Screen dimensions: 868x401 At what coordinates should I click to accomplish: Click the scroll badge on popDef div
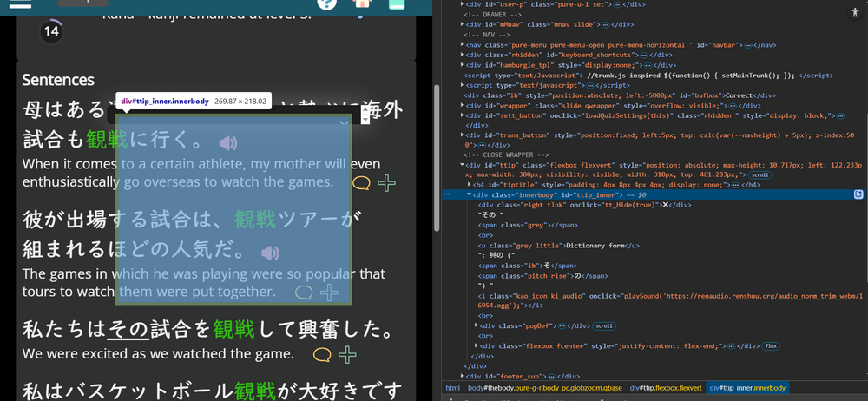pos(604,326)
